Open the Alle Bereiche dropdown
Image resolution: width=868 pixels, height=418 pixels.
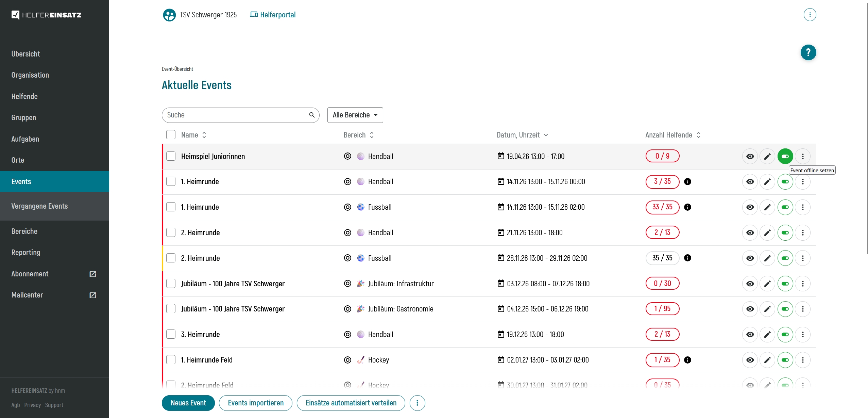pos(355,115)
